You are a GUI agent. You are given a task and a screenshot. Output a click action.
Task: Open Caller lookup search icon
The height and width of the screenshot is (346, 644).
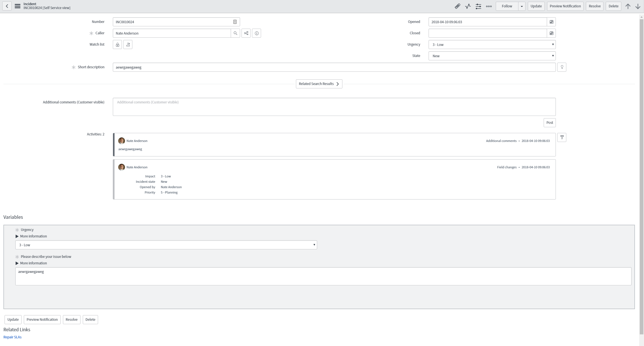pos(235,33)
